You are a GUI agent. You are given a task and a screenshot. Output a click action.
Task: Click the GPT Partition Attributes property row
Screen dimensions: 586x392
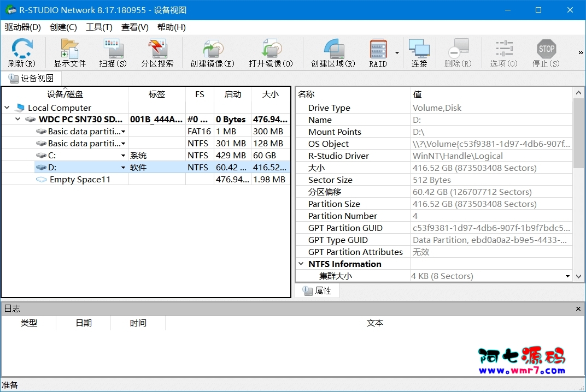pyautogui.click(x=434, y=252)
